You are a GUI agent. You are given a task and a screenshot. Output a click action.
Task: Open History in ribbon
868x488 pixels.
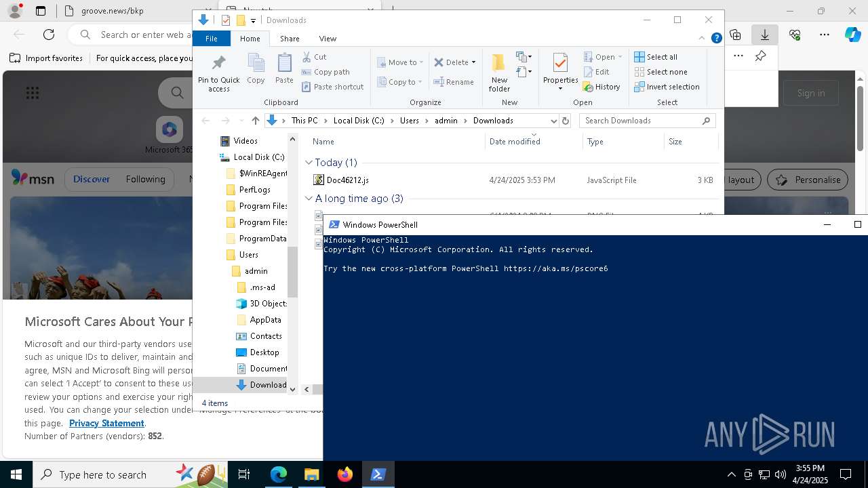coord(601,87)
